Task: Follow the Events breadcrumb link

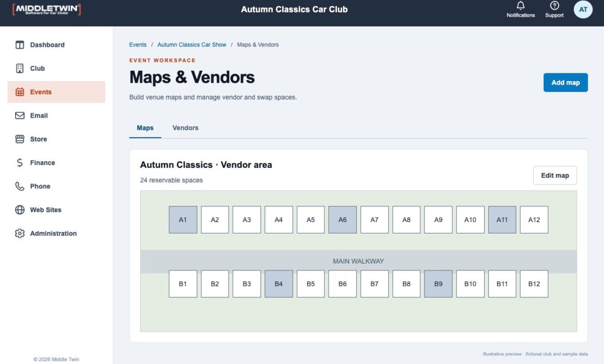Action: (138, 45)
